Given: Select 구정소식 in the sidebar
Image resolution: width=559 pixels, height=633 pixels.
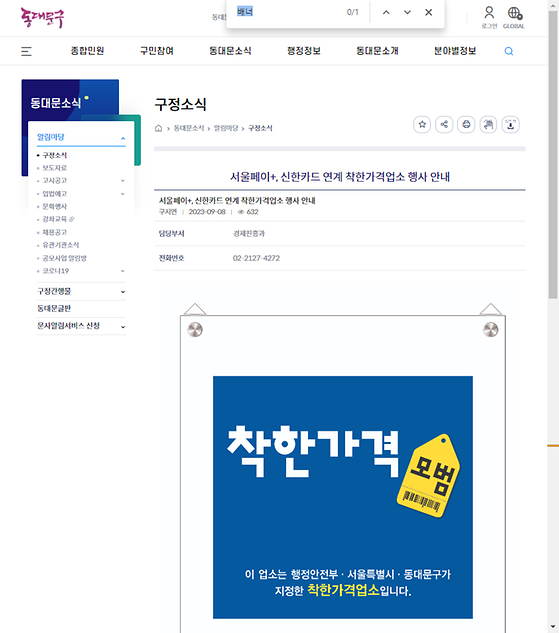Looking at the screenshot, I should coord(55,155).
